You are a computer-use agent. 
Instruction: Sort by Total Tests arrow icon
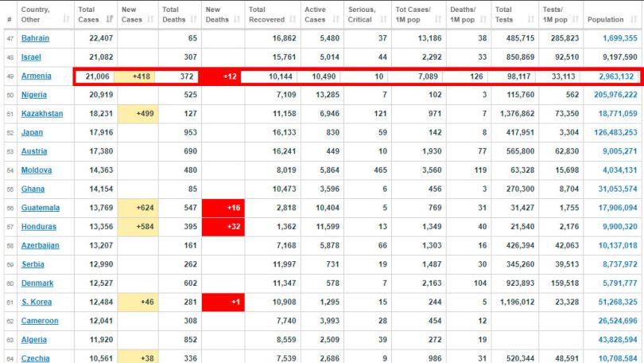[531, 19]
